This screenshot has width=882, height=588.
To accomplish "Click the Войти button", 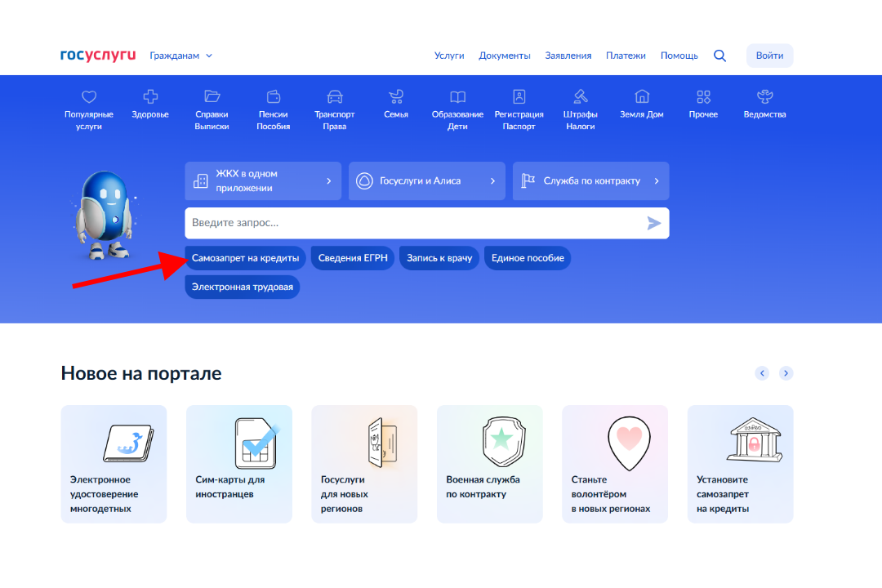I will click(x=769, y=56).
